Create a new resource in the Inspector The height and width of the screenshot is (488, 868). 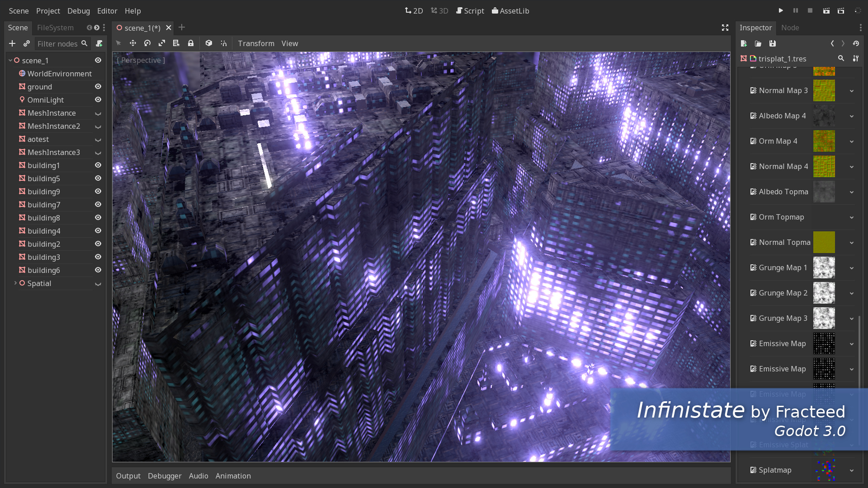743,43
